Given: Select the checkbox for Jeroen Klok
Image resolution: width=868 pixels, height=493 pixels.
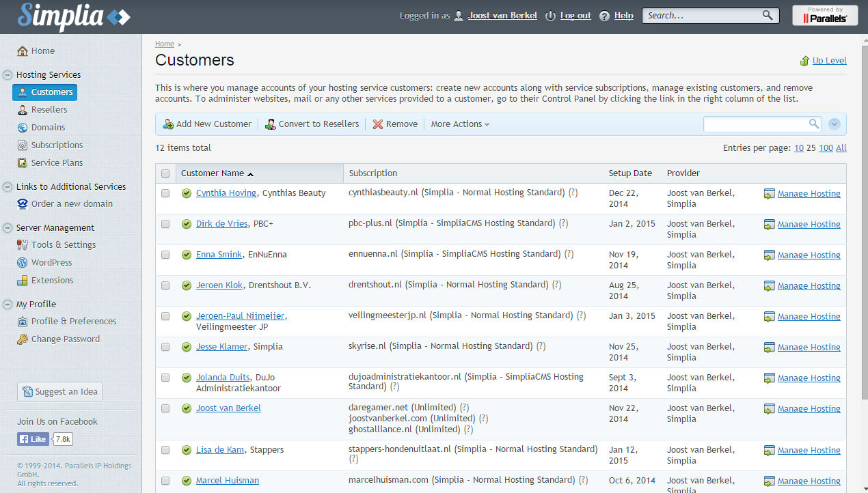Looking at the screenshot, I should point(165,285).
